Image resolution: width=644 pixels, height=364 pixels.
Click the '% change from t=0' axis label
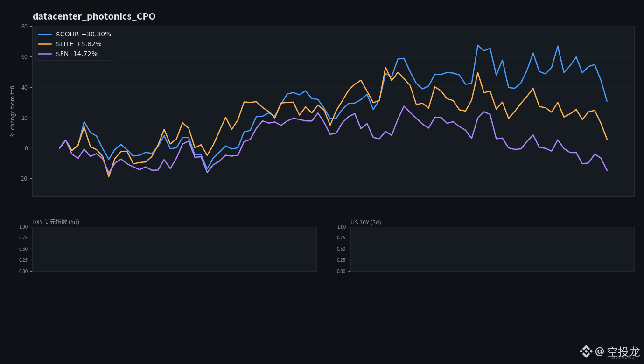[x=13, y=111]
